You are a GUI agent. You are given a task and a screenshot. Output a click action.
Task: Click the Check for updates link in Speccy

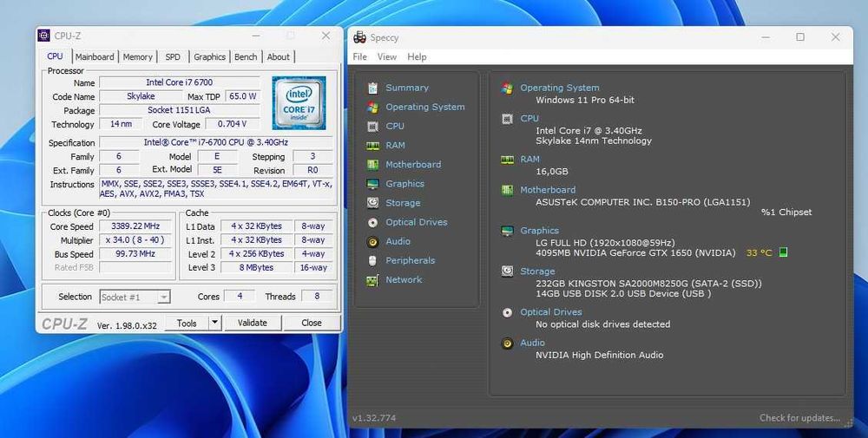click(x=799, y=417)
